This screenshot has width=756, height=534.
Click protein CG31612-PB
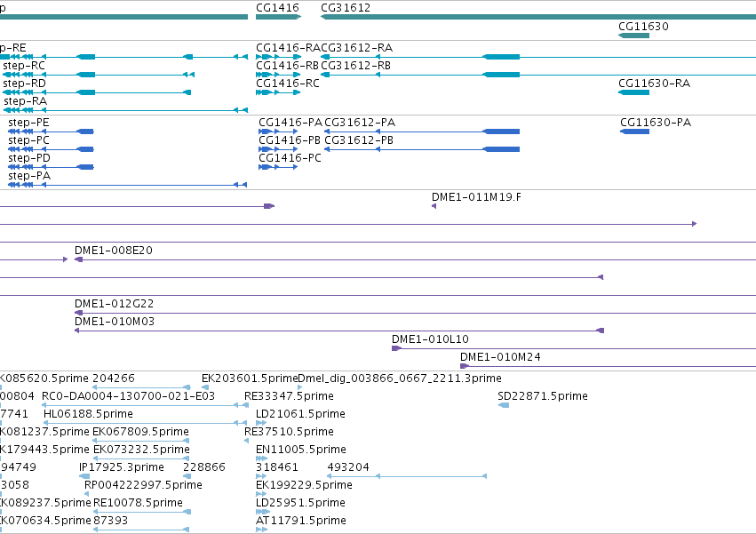tap(359, 140)
